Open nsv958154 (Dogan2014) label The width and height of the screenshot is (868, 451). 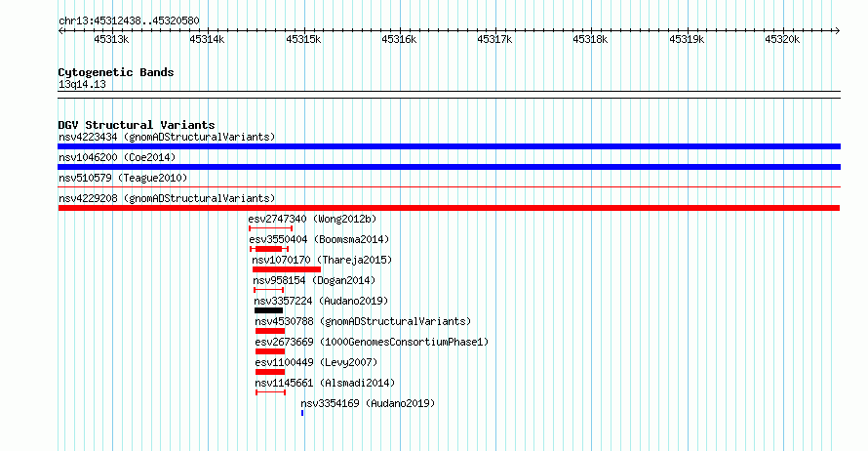coord(314,280)
